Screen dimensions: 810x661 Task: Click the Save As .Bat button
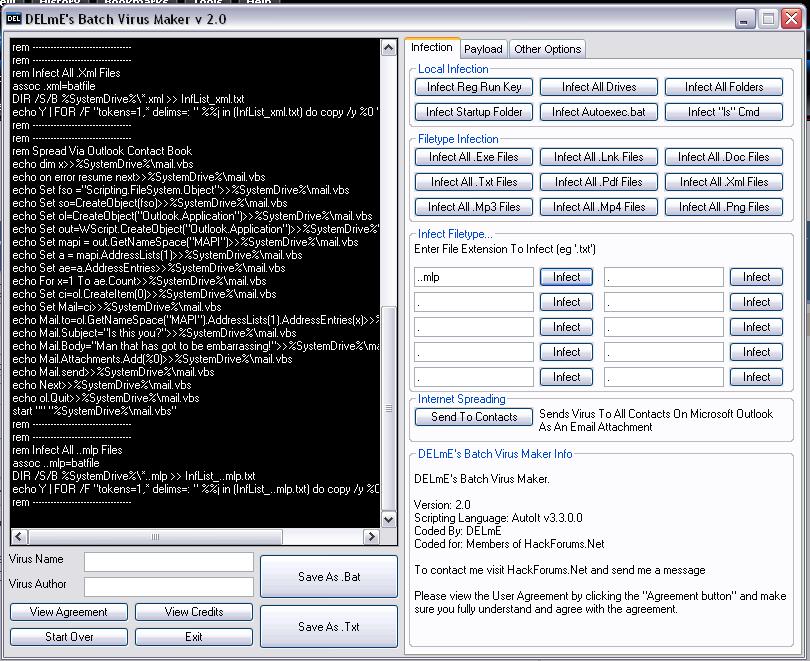pyautogui.click(x=329, y=577)
